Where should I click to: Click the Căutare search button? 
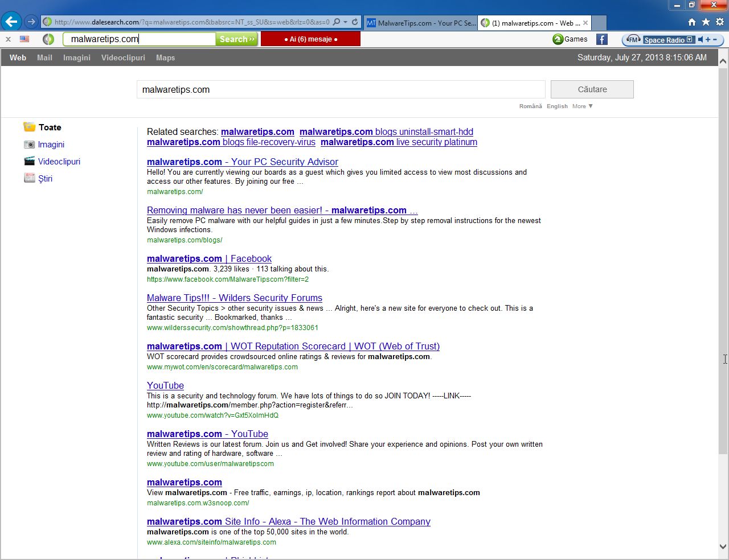point(592,89)
